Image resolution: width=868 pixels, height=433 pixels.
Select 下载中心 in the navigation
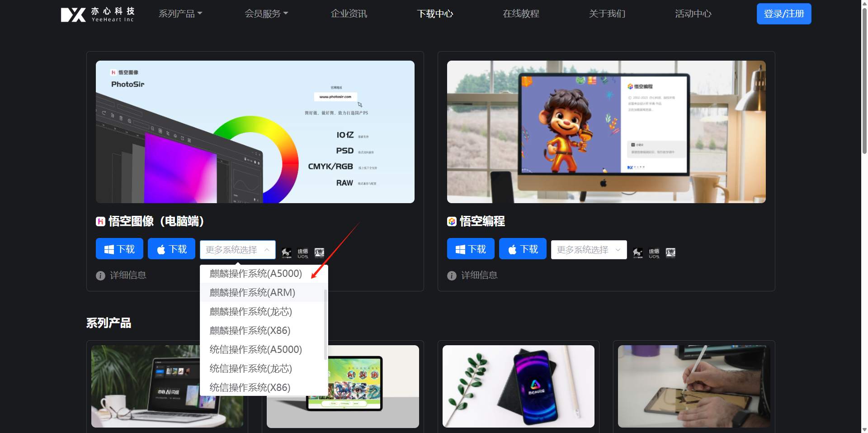(x=435, y=14)
